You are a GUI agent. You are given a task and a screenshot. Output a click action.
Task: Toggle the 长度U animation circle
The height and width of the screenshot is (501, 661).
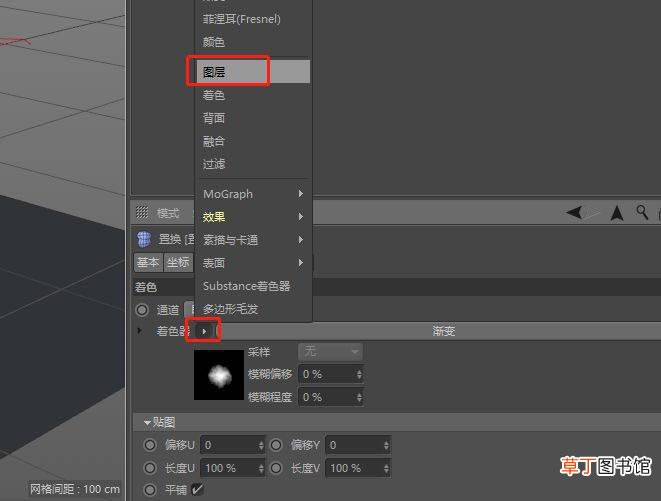coord(150,468)
